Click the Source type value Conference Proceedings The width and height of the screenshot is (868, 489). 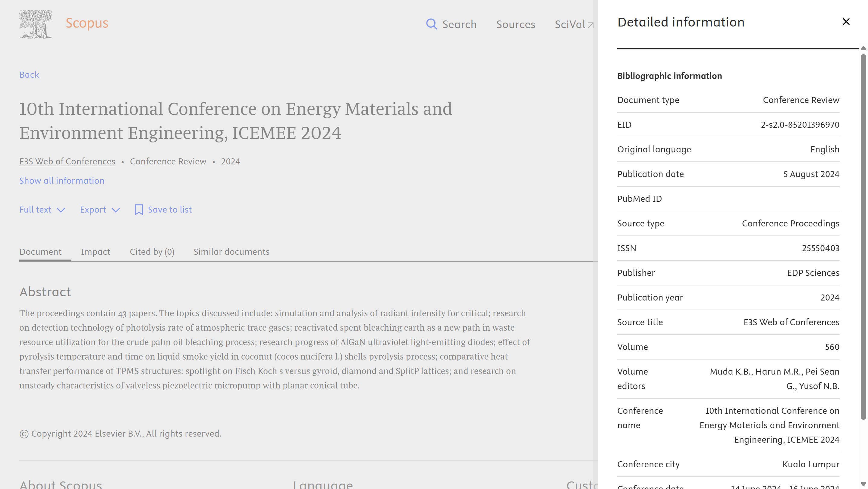pos(791,224)
